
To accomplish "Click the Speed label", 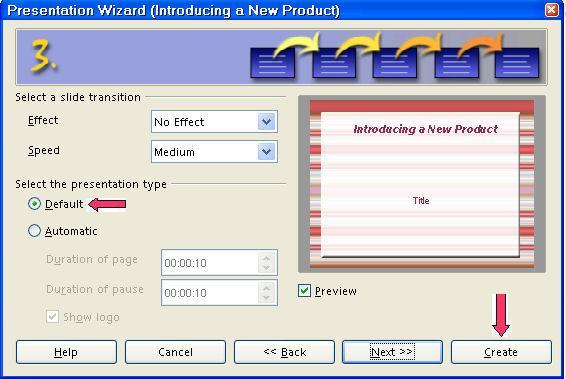I will click(44, 151).
